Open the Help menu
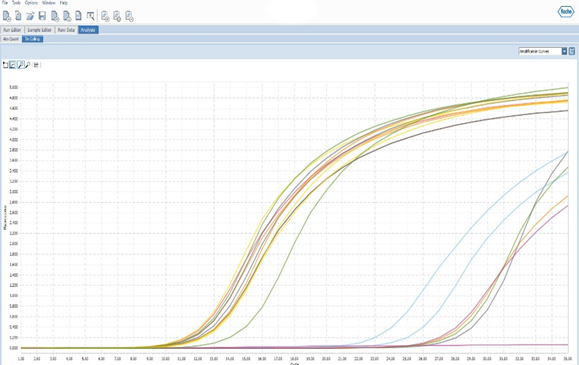The height and width of the screenshot is (365, 579). click(64, 3)
